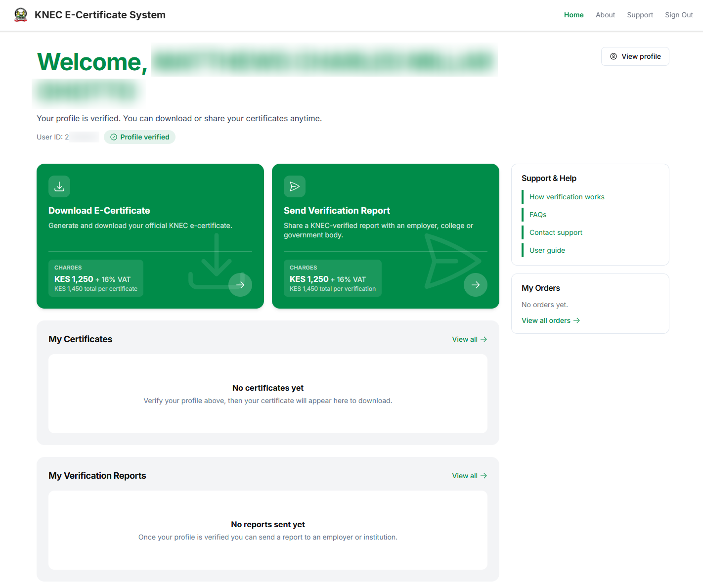
Task: View all in My Certificates section
Action: tap(470, 339)
